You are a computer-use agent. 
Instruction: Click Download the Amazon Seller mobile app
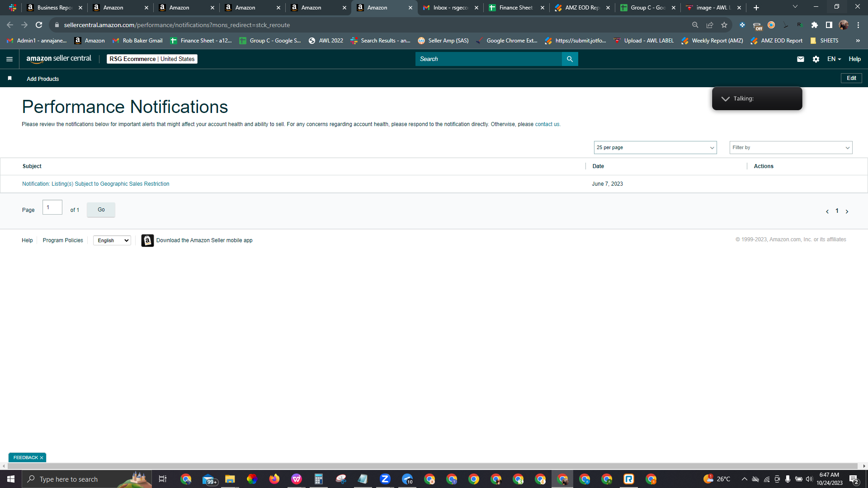[x=204, y=240]
